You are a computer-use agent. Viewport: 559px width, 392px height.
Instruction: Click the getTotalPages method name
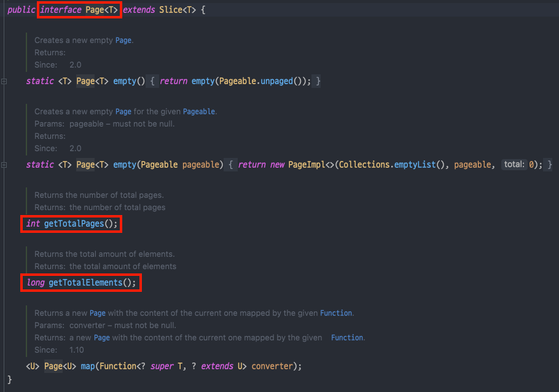(74, 224)
